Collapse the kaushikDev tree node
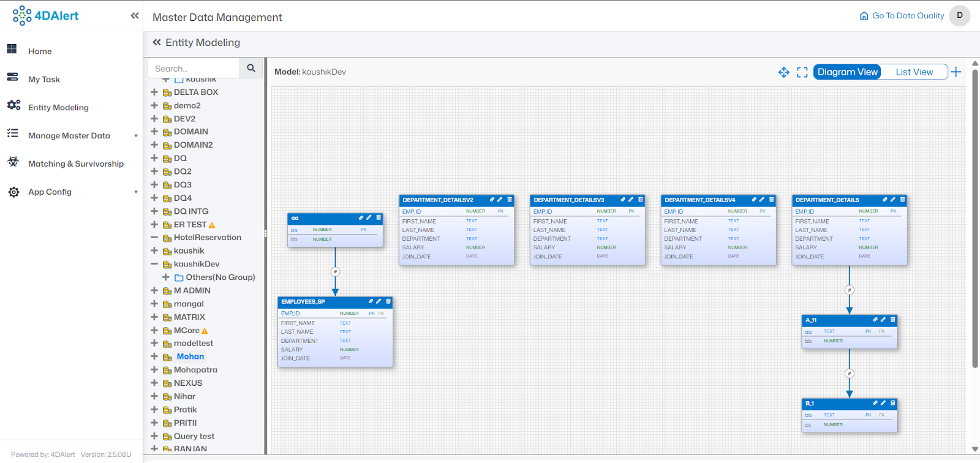980x463 pixels. point(154,264)
